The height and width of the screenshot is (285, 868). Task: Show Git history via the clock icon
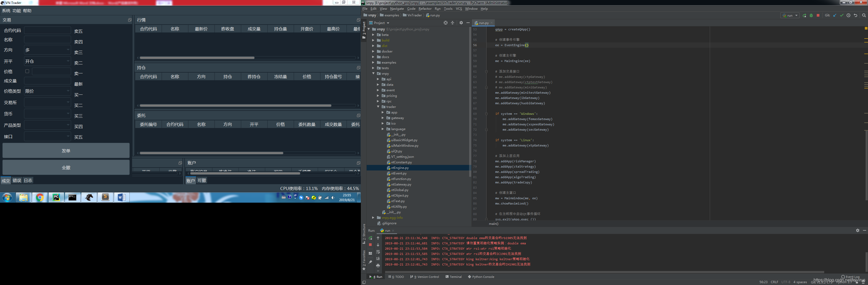(848, 16)
